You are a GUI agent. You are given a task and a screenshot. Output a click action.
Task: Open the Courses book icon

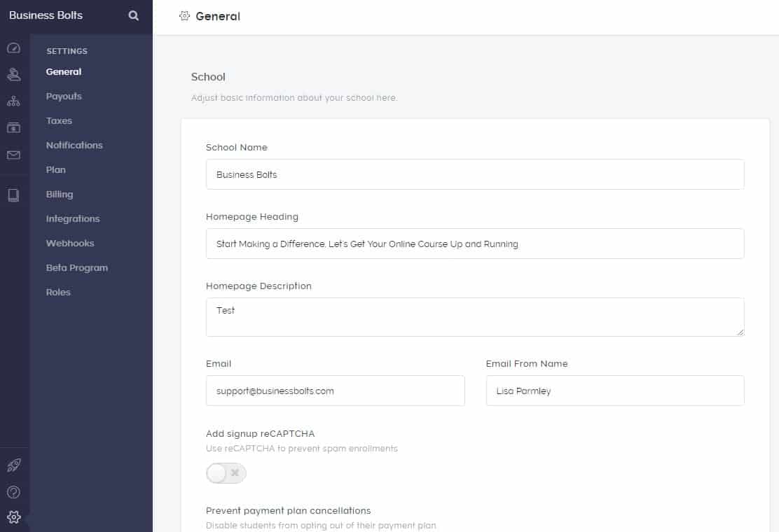[13, 195]
